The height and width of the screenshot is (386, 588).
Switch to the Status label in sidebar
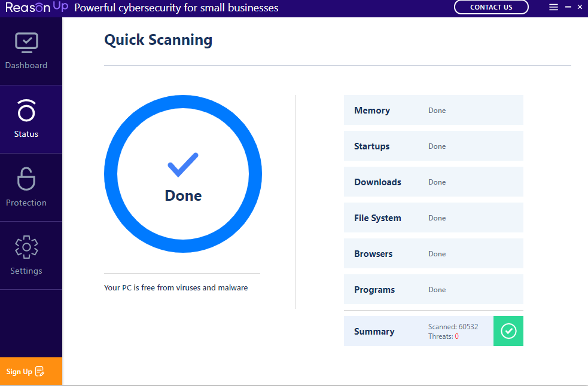[x=26, y=134]
